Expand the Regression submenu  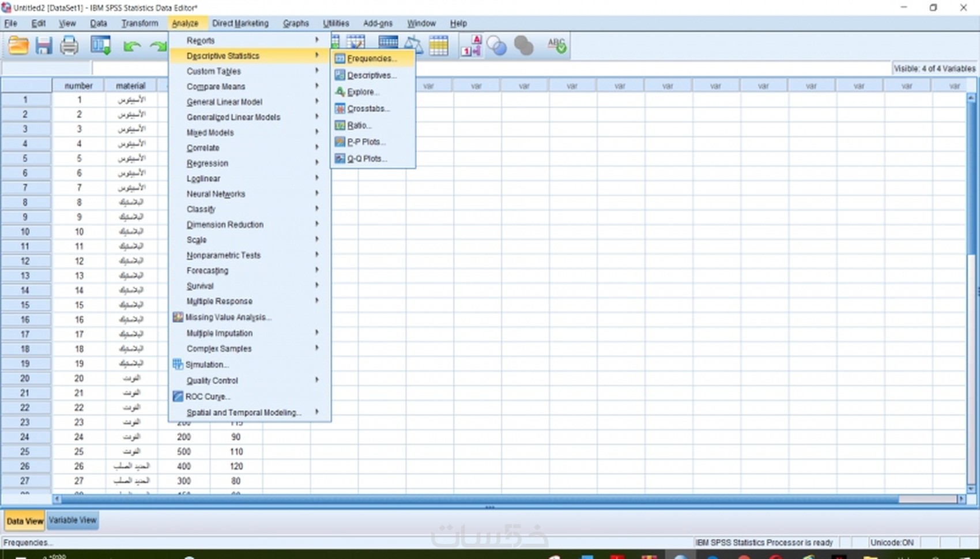click(x=249, y=164)
